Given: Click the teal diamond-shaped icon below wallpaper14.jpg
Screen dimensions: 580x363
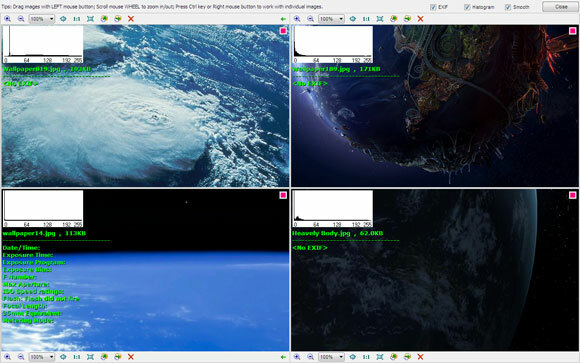Looking at the screenshot, I should tap(63, 357).
